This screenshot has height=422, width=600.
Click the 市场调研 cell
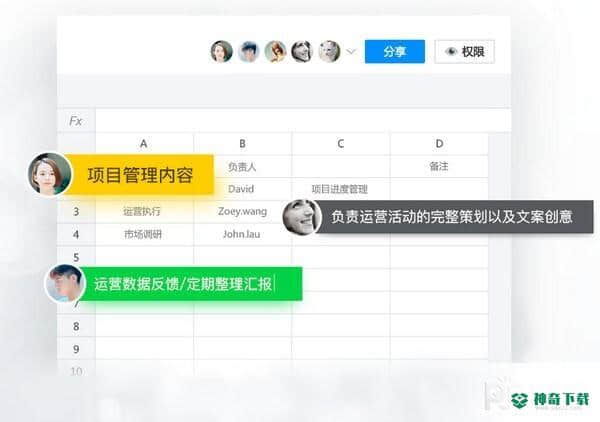[144, 235]
